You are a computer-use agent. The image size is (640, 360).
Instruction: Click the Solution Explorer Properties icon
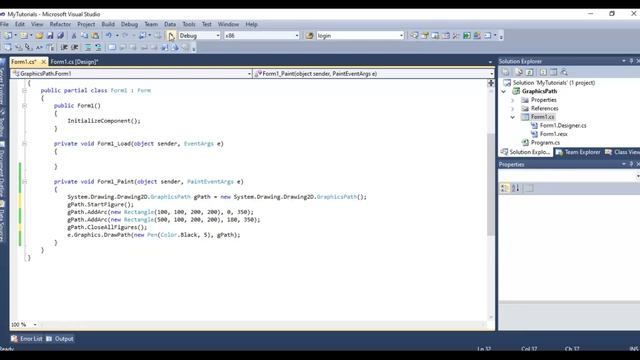[505, 72]
